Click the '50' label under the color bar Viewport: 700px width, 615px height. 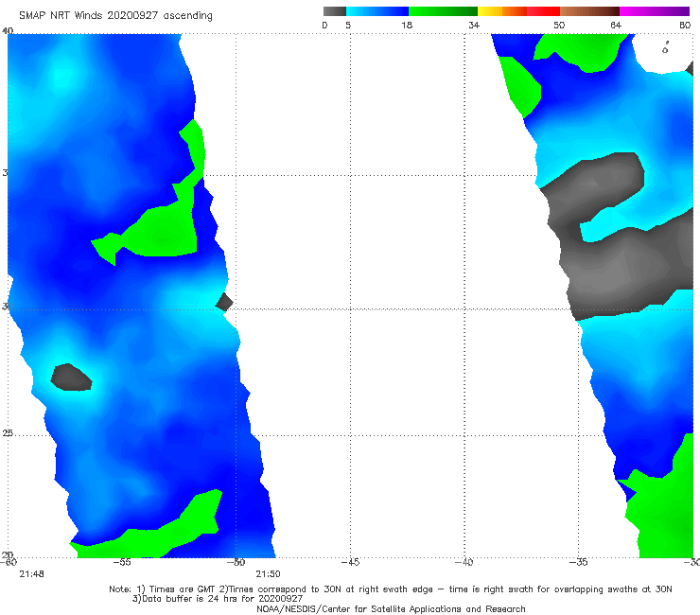coord(559,26)
